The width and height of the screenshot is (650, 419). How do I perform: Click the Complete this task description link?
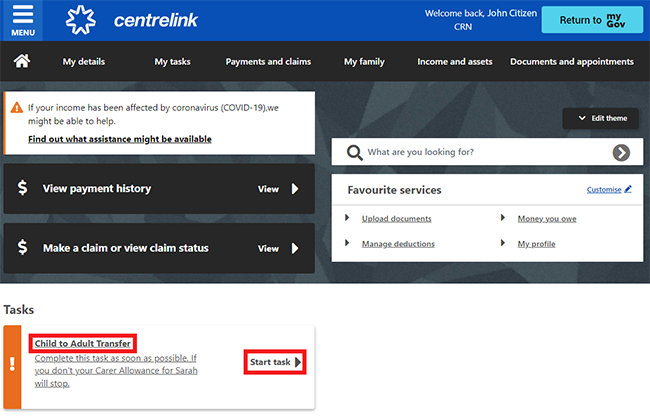(x=116, y=371)
